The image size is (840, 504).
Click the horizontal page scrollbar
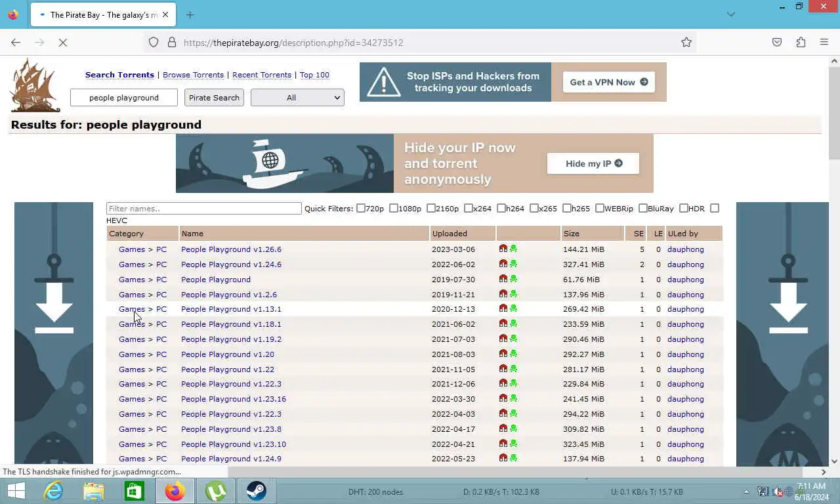point(514,471)
